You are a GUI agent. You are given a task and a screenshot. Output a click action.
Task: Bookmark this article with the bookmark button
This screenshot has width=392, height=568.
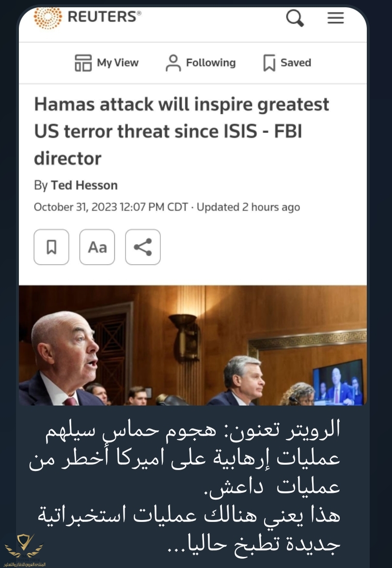pyautogui.click(x=51, y=247)
